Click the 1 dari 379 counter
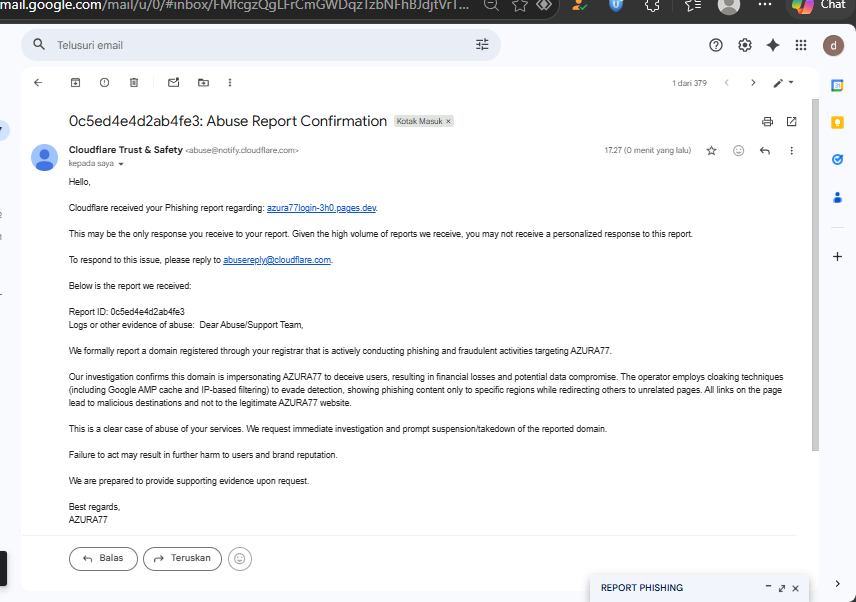Image resolution: width=856 pixels, height=602 pixels. [689, 83]
